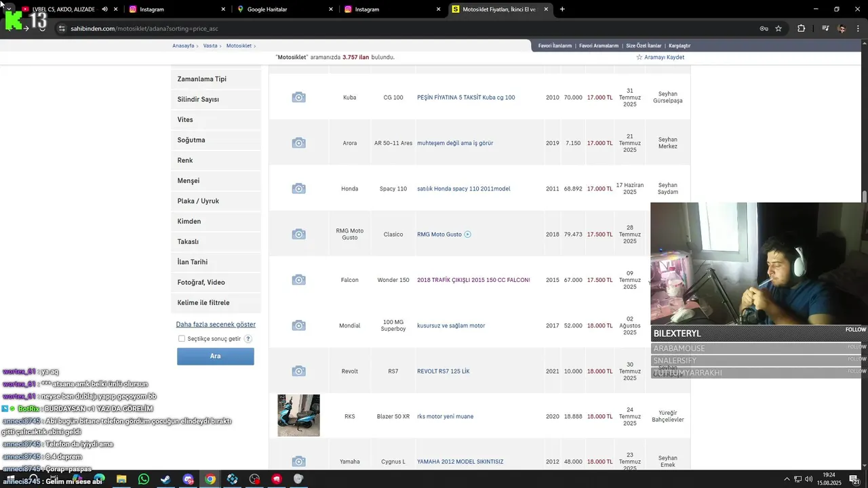This screenshot has width=868, height=488.
Task: Show hidden system tray icons chevron
Action: pos(787,479)
